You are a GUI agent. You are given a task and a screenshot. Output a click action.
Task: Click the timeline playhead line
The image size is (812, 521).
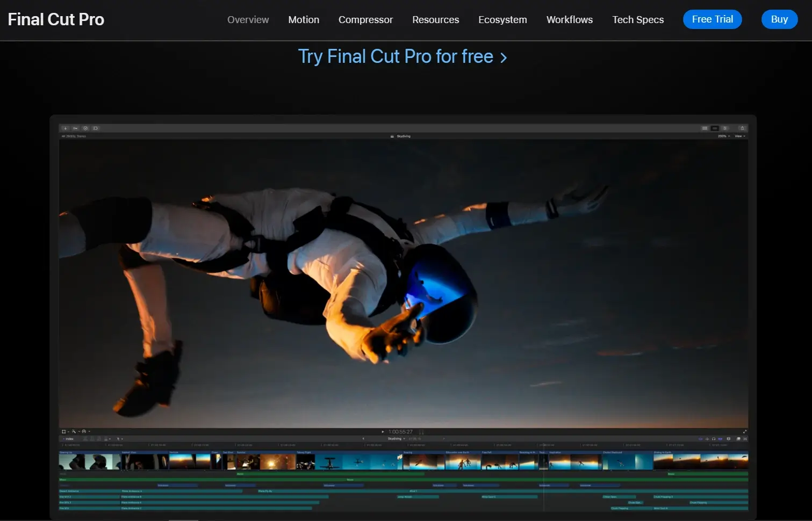tap(543, 478)
